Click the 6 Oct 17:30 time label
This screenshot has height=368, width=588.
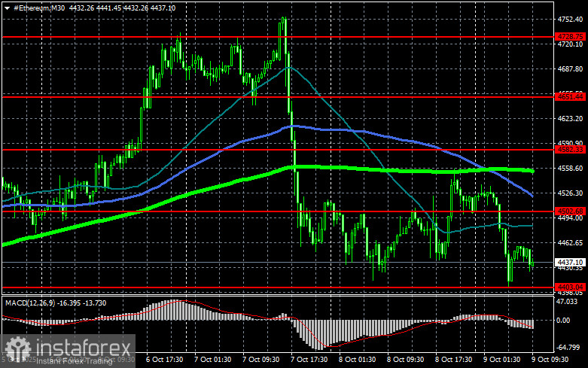tap(164, 360)
